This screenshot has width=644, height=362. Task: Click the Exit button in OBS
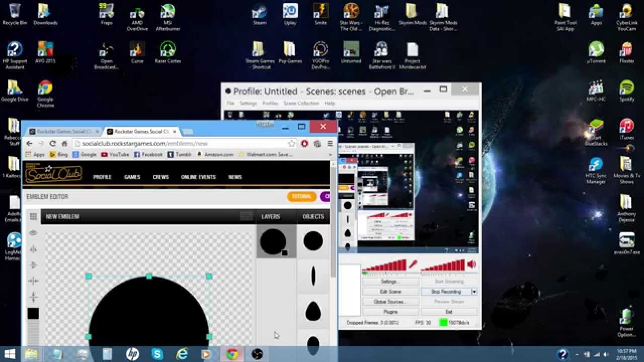[x=449, y=312]
